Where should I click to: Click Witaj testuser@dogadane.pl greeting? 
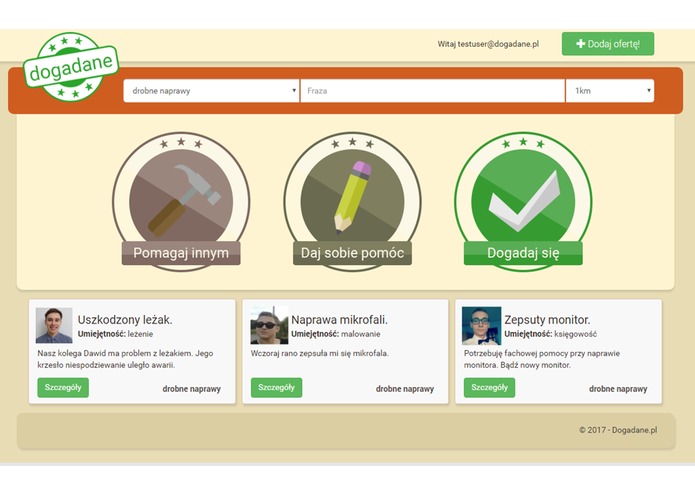[488, 44]
